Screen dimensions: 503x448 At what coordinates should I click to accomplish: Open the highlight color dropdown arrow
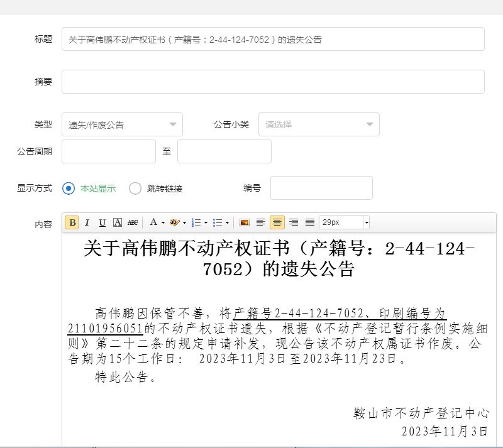[184, 222]
